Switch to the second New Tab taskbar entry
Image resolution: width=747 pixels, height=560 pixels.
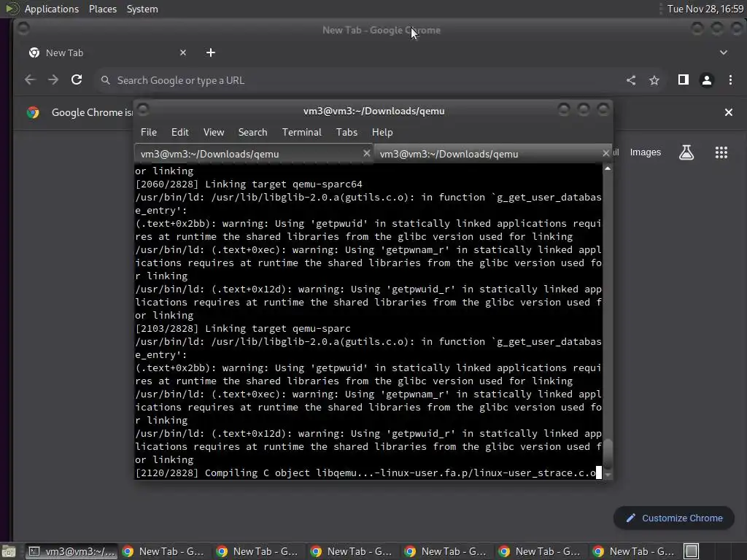coord(259,551)
